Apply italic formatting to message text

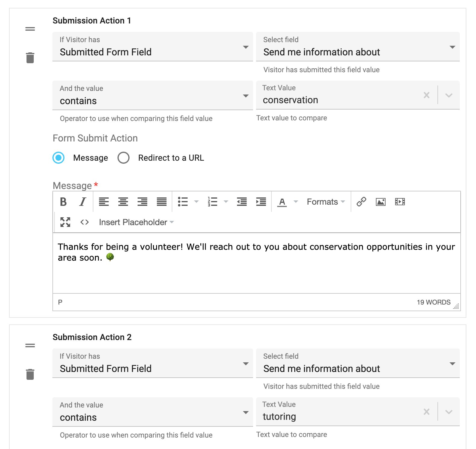[x=83, y=202]
